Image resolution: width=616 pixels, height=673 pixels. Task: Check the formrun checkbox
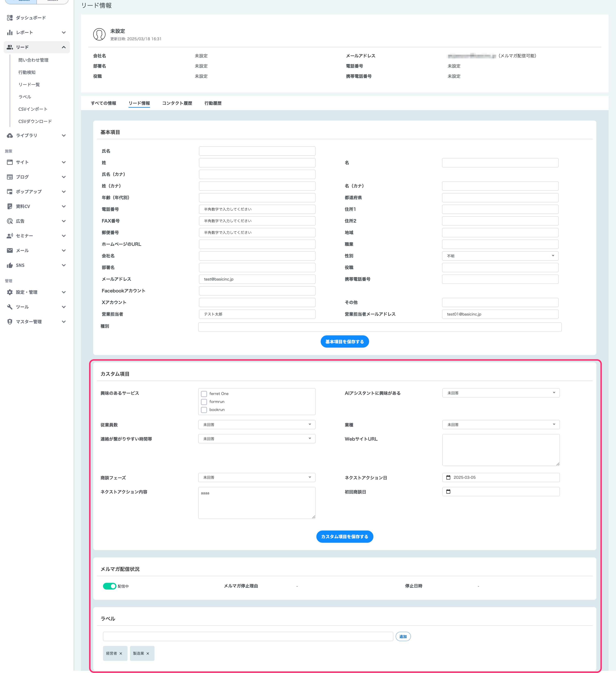pyautogui.click(x=204, y=402)
